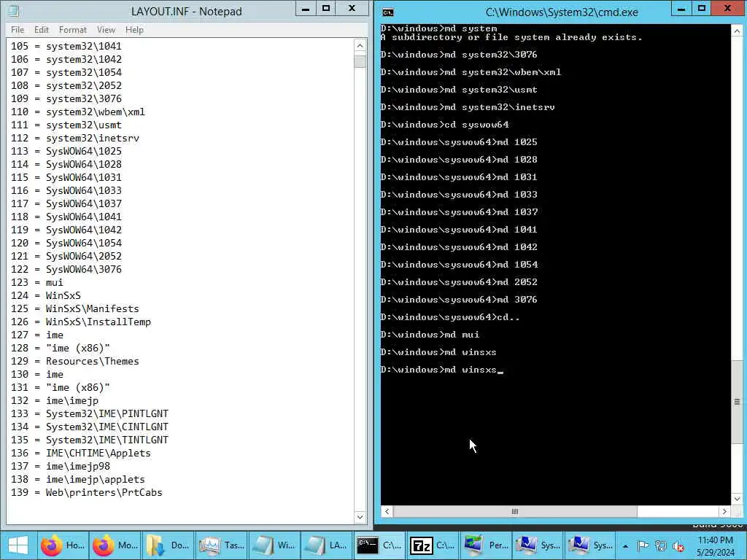Switch to first 'Sys...' taskbar item
Viewport: 747px width, 560px height.
click(x=538, y=545)
